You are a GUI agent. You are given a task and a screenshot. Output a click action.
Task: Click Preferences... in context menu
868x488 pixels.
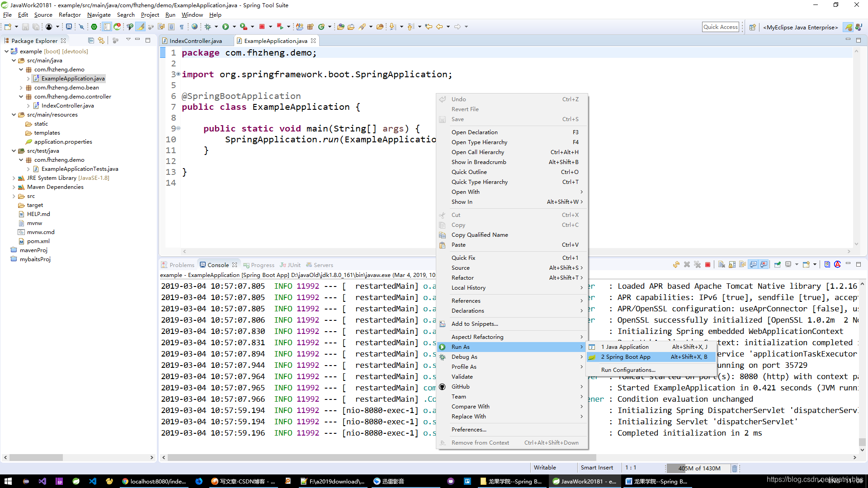click(x=512, y=430)
